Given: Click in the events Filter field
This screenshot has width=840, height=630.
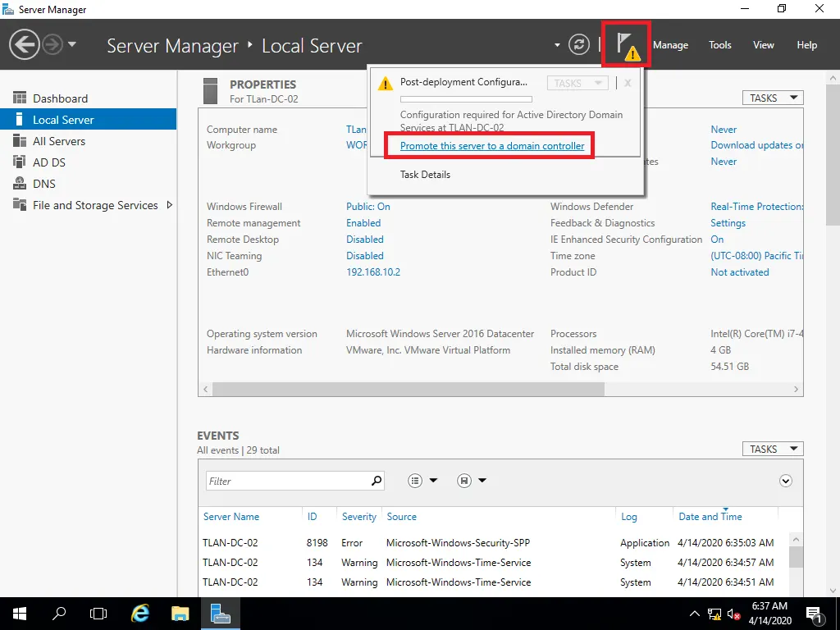Looking at the screenshot, I should 288,481.
